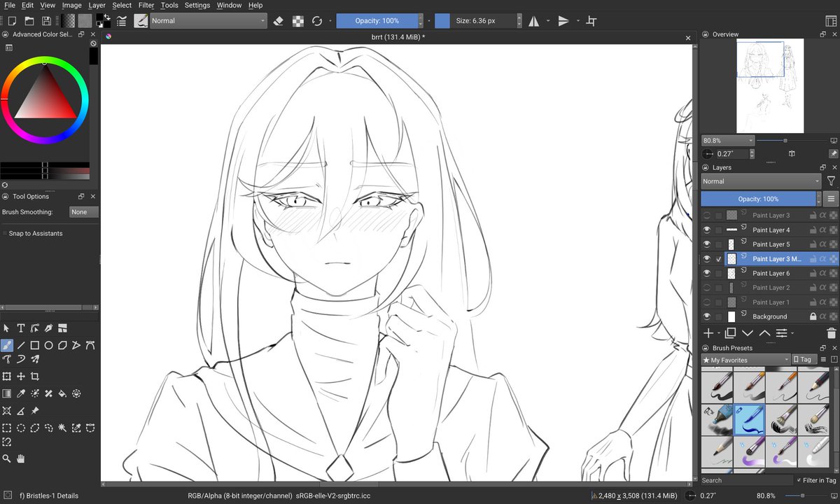
Task: Open the Settings menu
Action: [197, 5]
